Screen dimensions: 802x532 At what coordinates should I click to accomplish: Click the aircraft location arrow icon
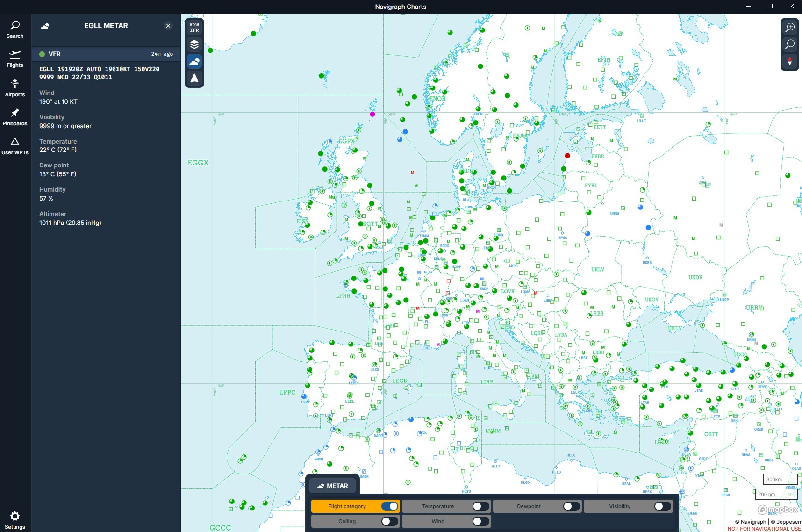pos(194,79)
